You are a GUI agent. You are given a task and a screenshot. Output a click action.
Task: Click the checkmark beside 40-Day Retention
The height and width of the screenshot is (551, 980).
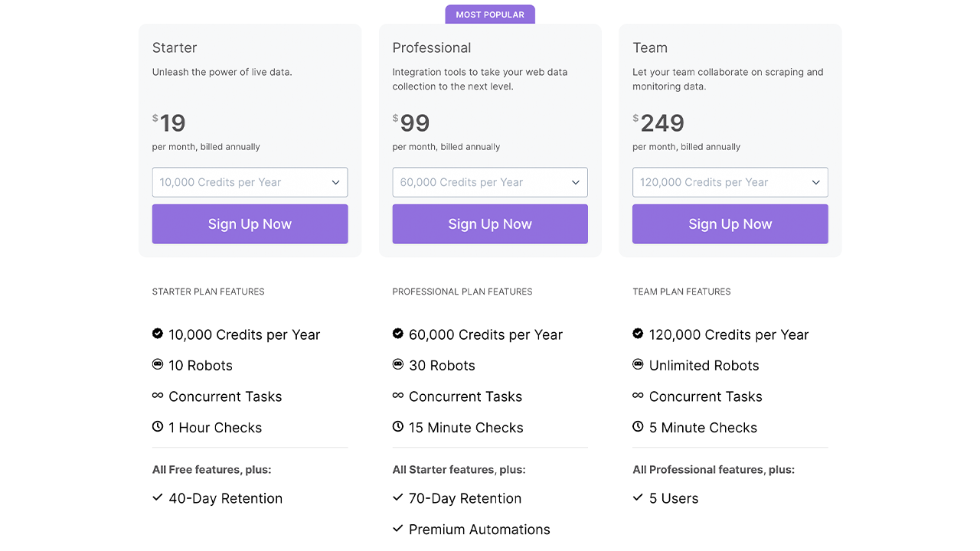tap(158, 497)
